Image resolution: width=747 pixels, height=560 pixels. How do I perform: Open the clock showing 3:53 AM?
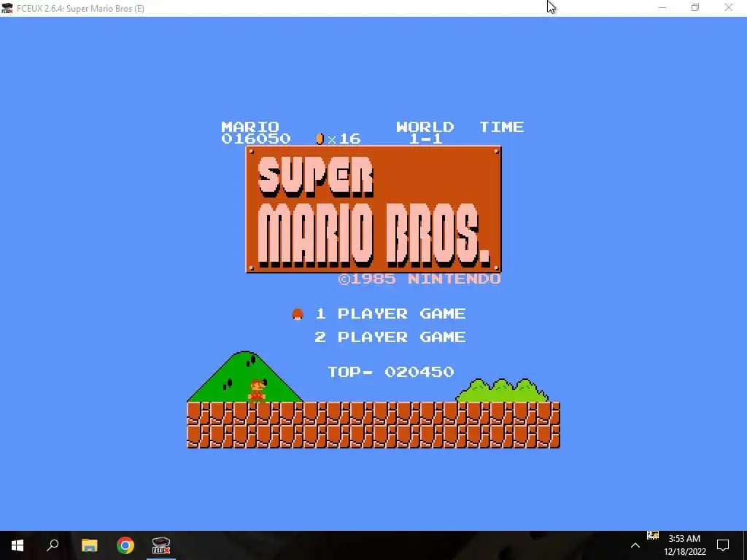684,545
